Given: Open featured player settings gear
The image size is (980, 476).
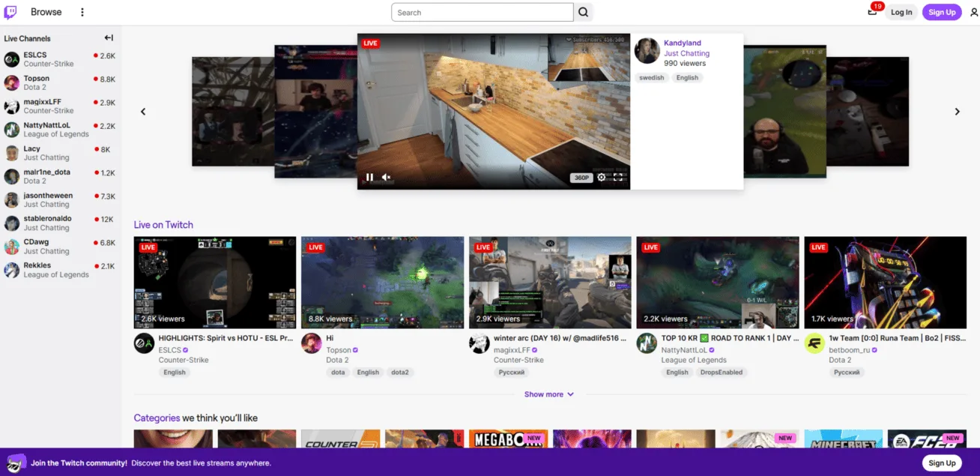Looking at the screenshot, I should 602,178.
